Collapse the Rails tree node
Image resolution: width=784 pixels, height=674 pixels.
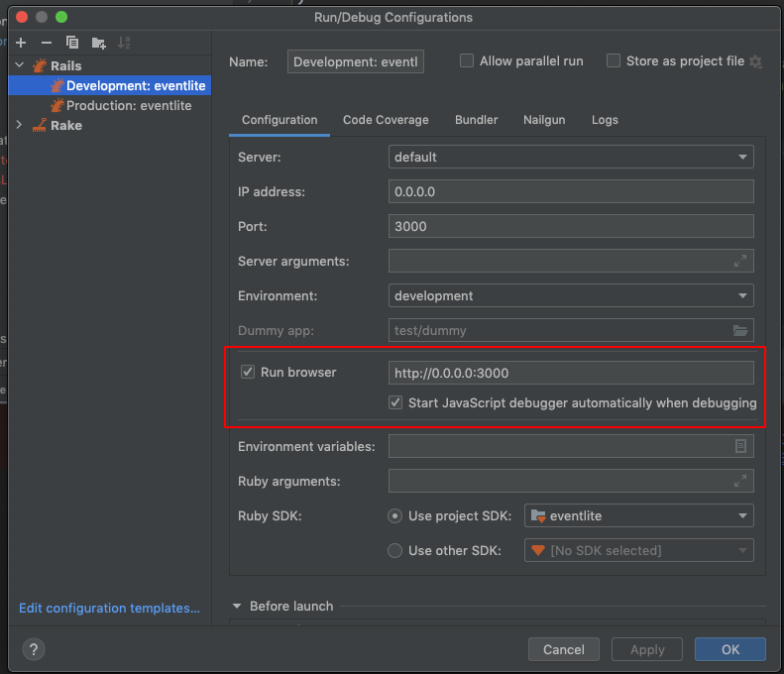[20, 65]
